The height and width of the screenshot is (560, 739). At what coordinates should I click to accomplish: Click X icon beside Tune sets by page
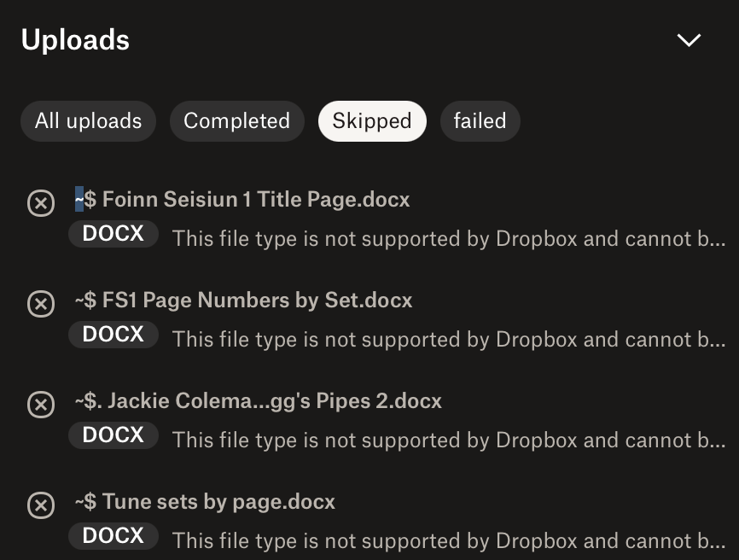(41, 505)
